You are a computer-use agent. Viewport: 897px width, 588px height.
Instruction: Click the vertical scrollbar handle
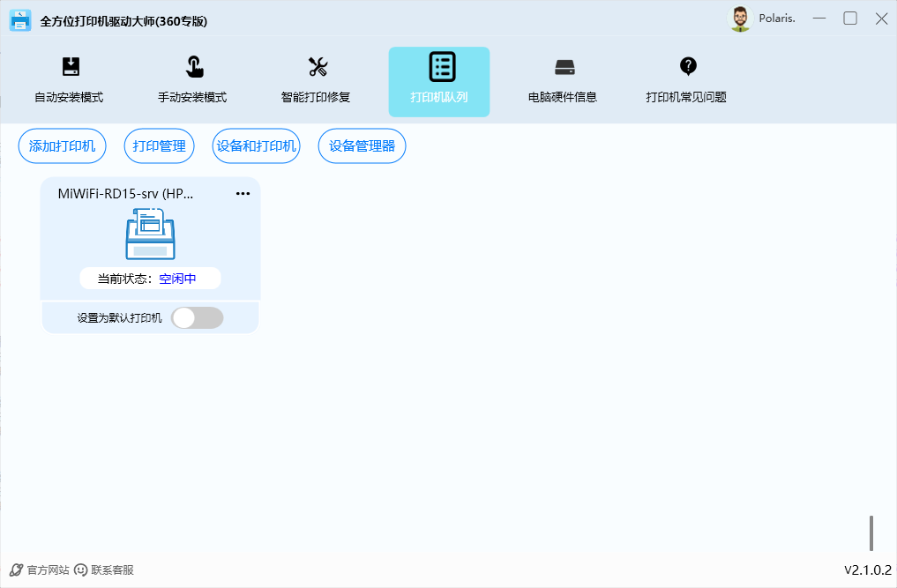pyautogui.click(x=871, y=532)
